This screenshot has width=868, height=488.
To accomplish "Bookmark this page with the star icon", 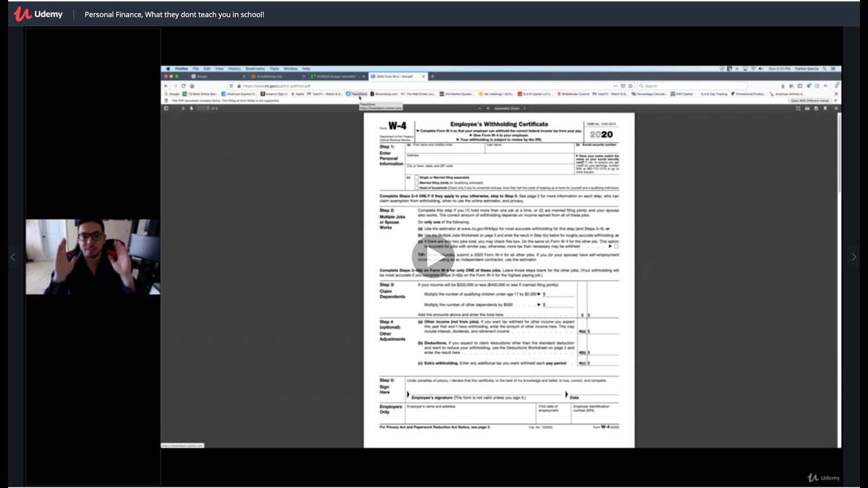I will [x=630, y=86].
